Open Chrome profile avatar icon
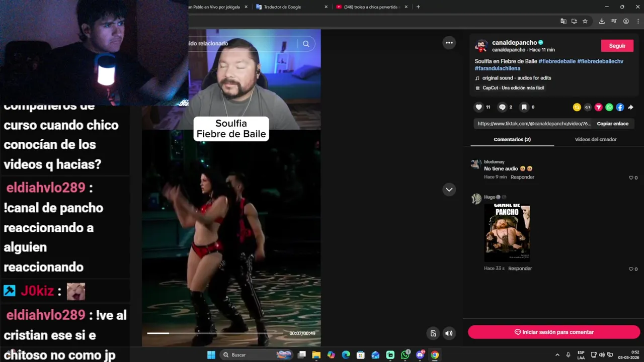Screen dimensions: 644x362 pos(626,21)
